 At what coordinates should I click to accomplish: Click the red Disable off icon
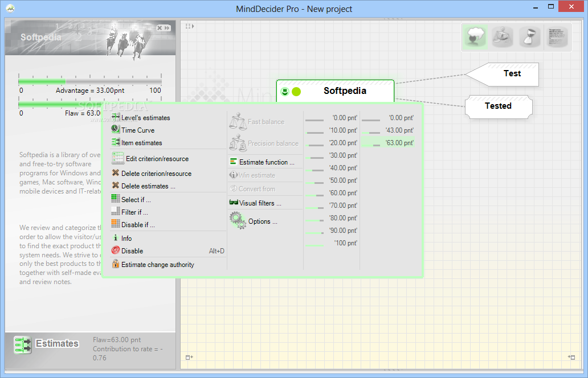point(116,250)
